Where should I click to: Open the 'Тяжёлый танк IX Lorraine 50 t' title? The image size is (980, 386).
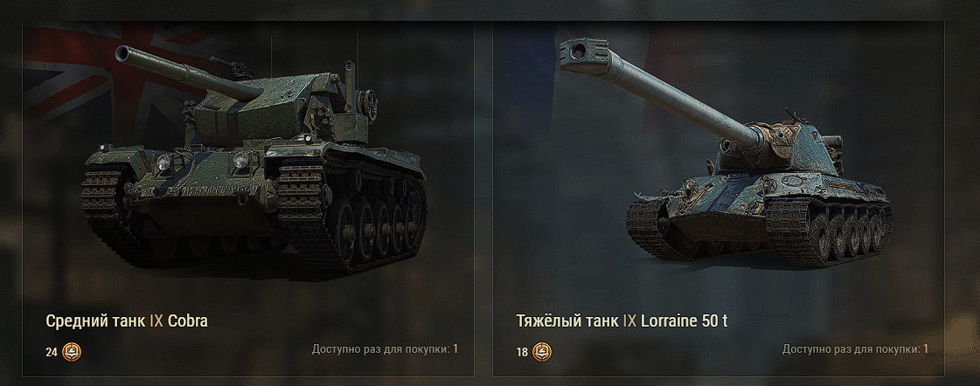point(622,321)
